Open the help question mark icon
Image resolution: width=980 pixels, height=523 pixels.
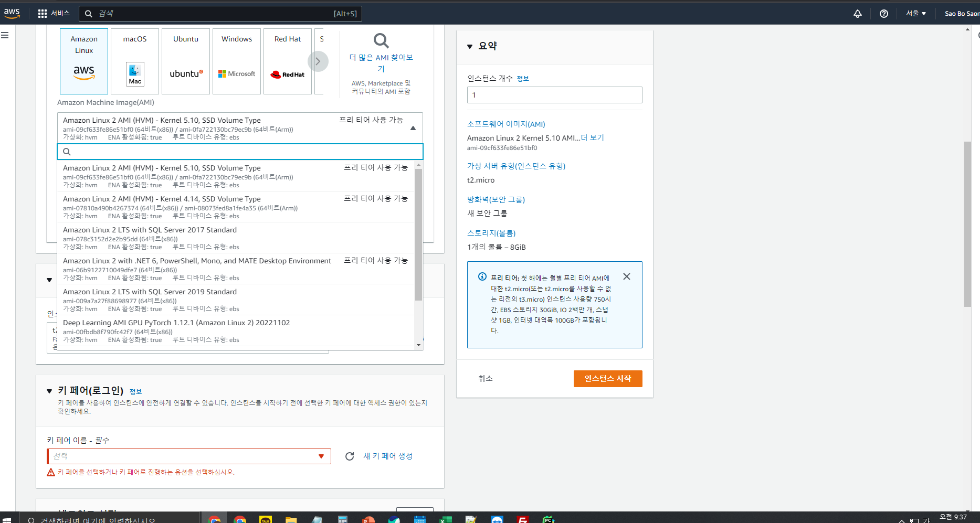point(884,14)
